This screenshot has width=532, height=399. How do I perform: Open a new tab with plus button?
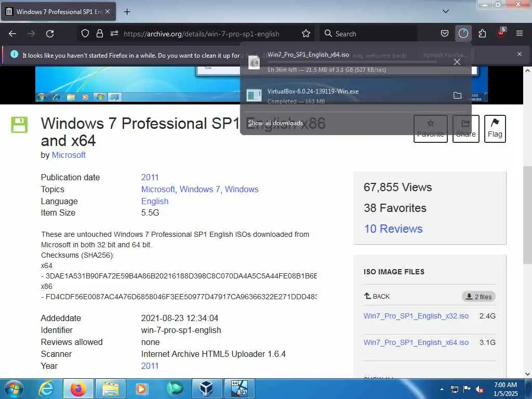(127, 12)
